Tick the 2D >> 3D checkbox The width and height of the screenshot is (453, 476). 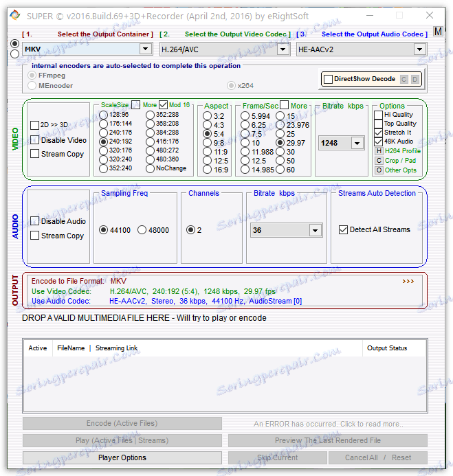point(34,125)
